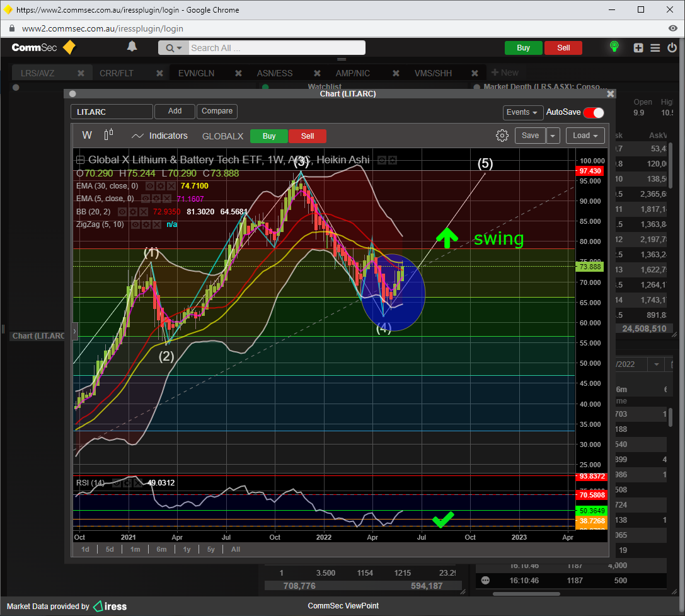Remove the RSI (14) indicator
Screen dimensions: 685x616
point(137,483)
